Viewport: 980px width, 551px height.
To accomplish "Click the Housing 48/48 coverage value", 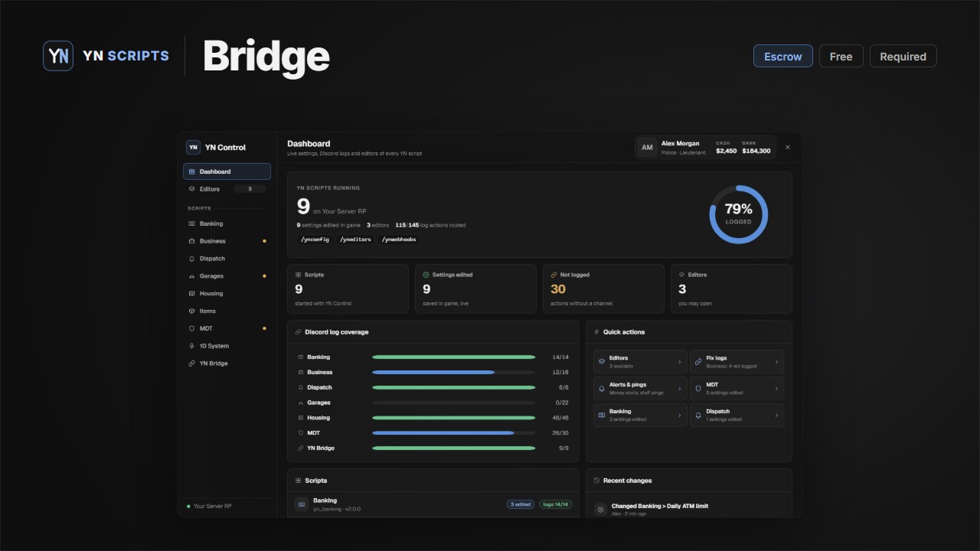I will point(560,418).
